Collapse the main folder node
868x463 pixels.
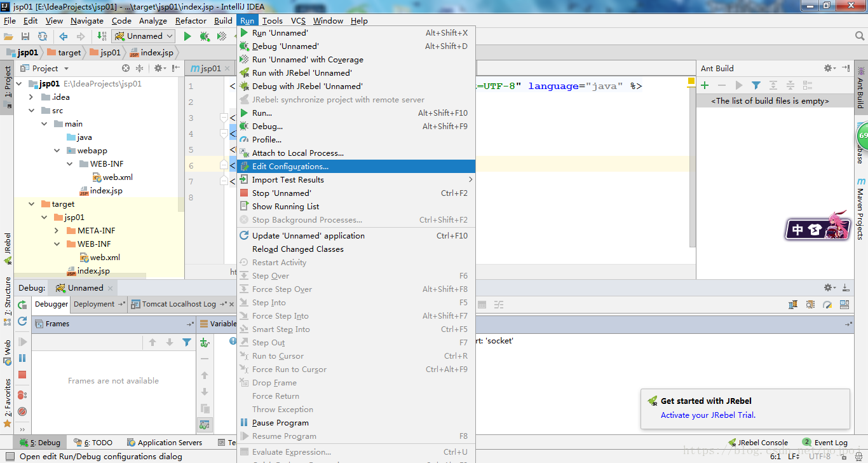44,123
